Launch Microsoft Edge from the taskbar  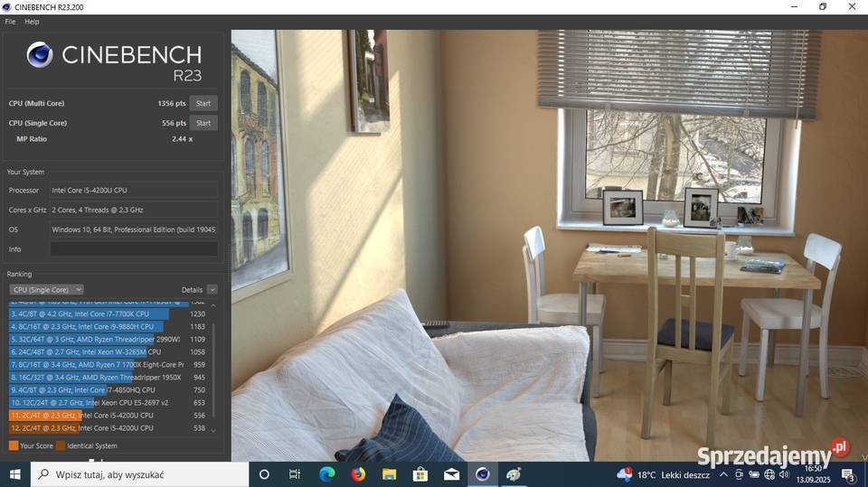pos(326,474)
